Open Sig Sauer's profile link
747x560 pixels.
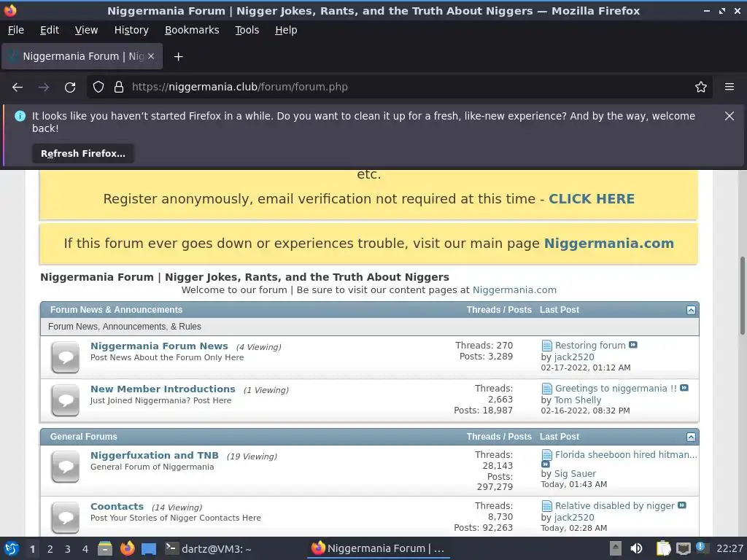[x=575, y=474]
